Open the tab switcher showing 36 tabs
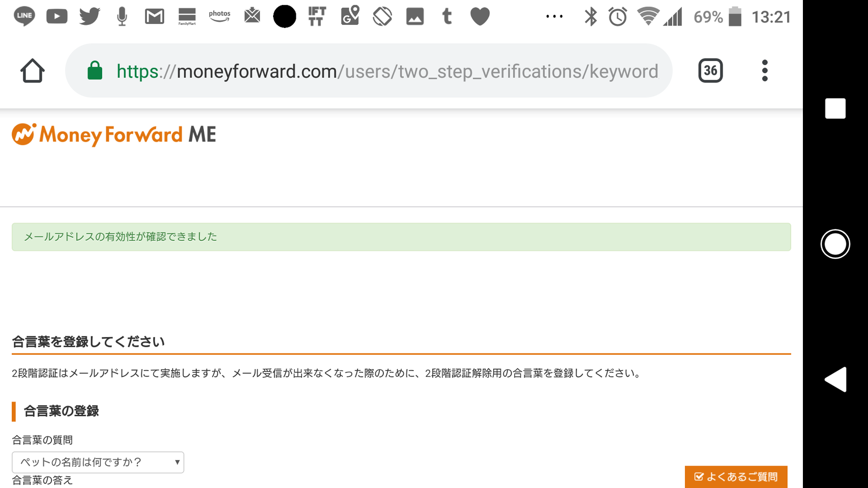This screenshot has height=488, width=868. [710, 71]
